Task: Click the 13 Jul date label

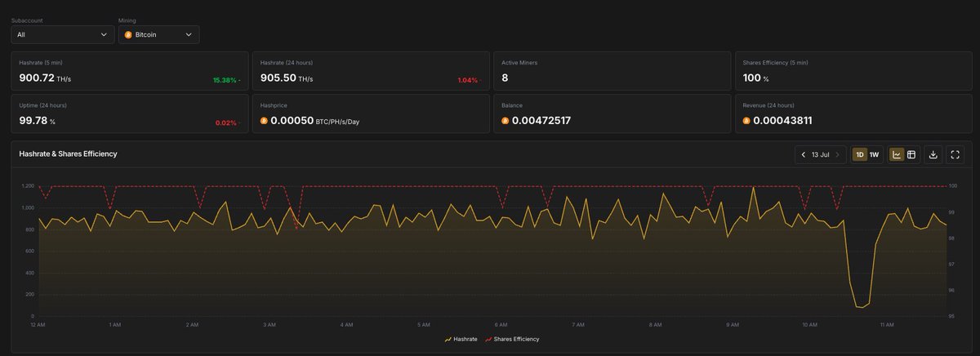Action: pos(821,154)
